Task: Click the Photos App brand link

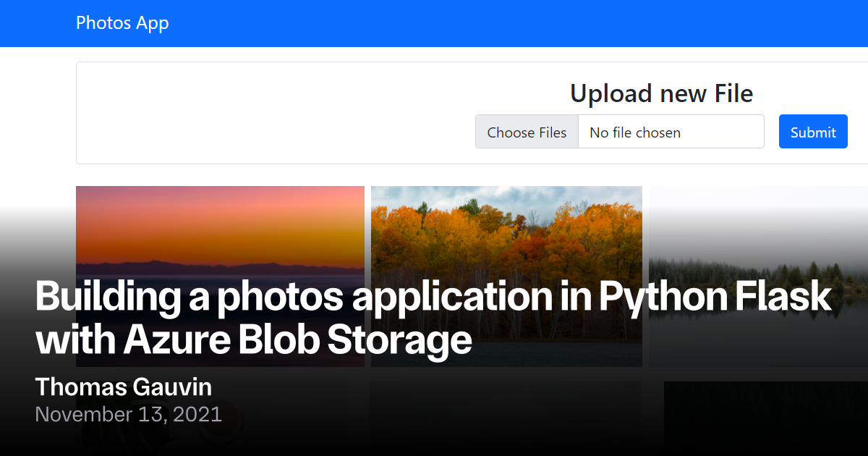Action: tap(122, 23)
